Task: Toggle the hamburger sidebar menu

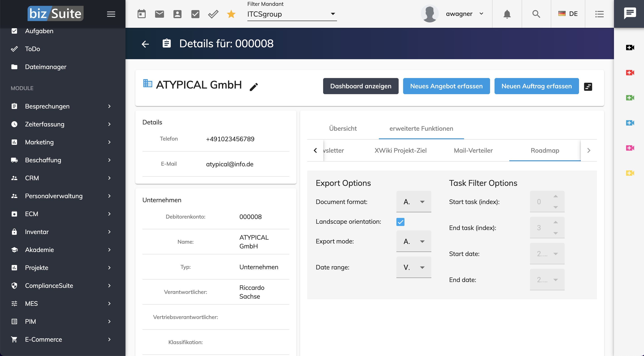Action: tap(111, 14)
